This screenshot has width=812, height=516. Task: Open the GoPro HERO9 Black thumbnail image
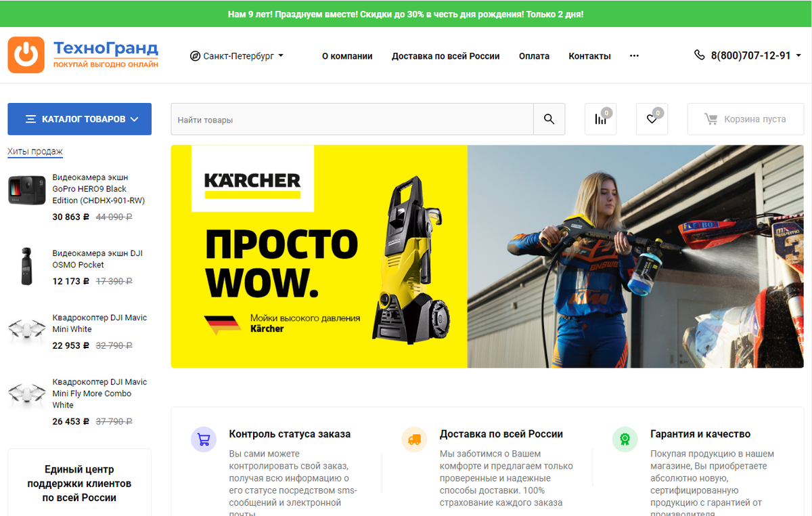pyautogui.click(x=26, y=190)
